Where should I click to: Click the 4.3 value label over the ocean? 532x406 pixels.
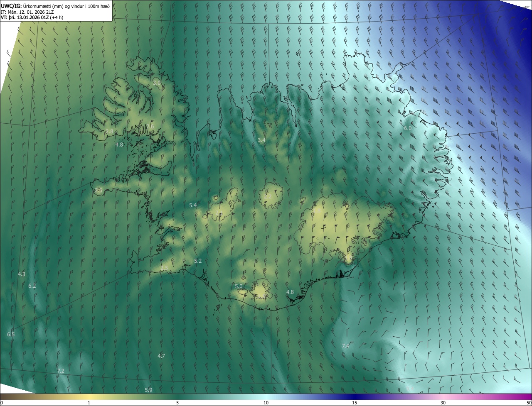pos(22,274)
